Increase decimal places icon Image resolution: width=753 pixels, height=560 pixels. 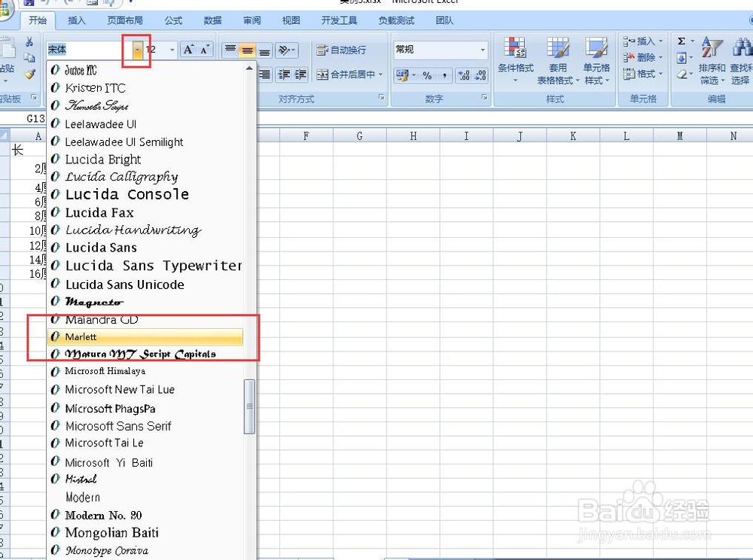[x=464, y=75]
